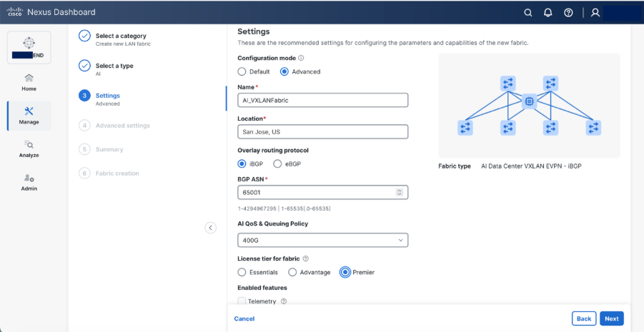Select Default configuration mode

click(242, 71)
